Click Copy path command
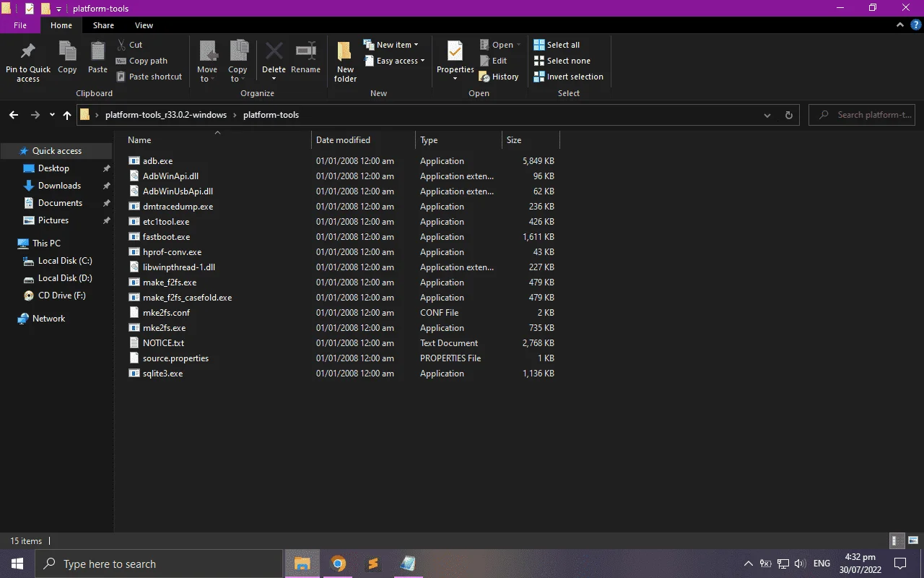Screen dimensions: 924x578 [141, 61]
